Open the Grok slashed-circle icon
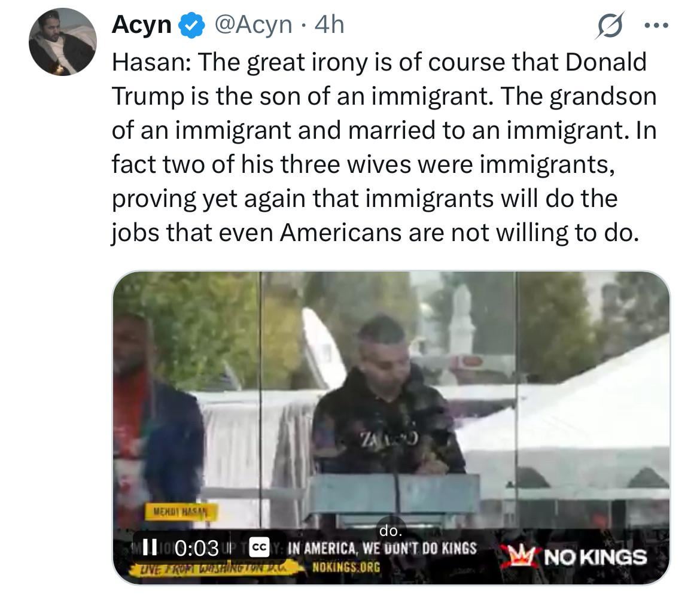Image resolution: width=700 pixels, height=600 pixels. click(610, 26)
